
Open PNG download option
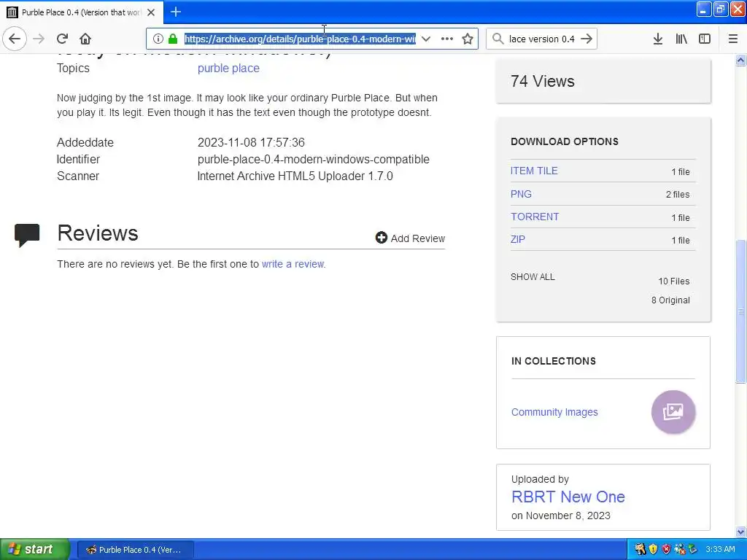tap(521, 194)
